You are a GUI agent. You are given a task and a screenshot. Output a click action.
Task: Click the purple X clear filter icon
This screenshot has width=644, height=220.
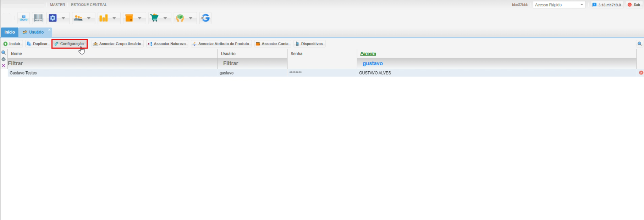(x=4, y=66)
